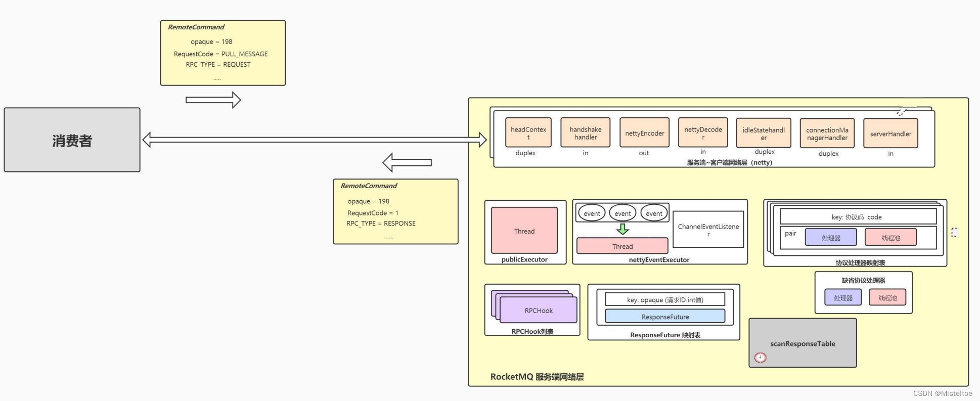Click the 'key: opaque' box
This screenshot has width=980, height=401.
(x=665, y=299)
